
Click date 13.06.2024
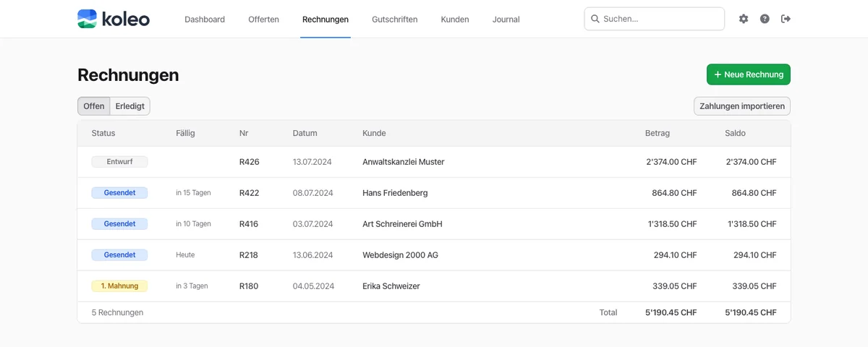[x=312, y=255]
